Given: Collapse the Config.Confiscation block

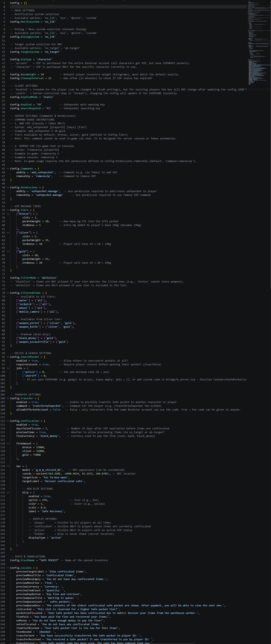Looking at the screenshot, I should click(x=8, y=421).
